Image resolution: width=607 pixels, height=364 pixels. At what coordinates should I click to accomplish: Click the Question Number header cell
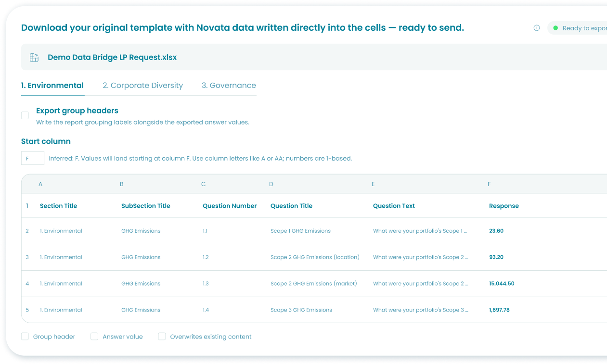(x=230, y=206)
